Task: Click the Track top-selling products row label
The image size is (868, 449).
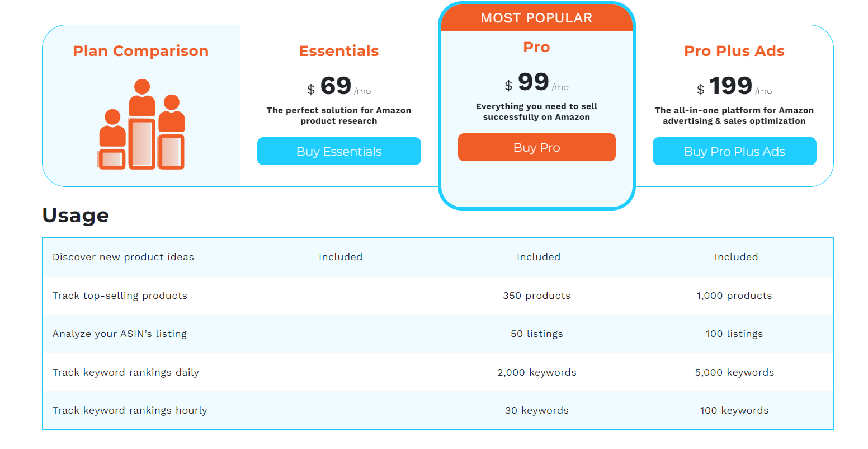Action: pyautogui.click(x=120, y=296)
